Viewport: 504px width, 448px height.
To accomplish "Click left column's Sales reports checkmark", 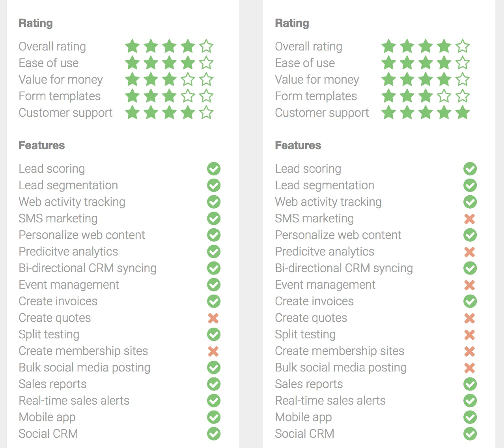I will pyautogui.click(x=214, y=384).
